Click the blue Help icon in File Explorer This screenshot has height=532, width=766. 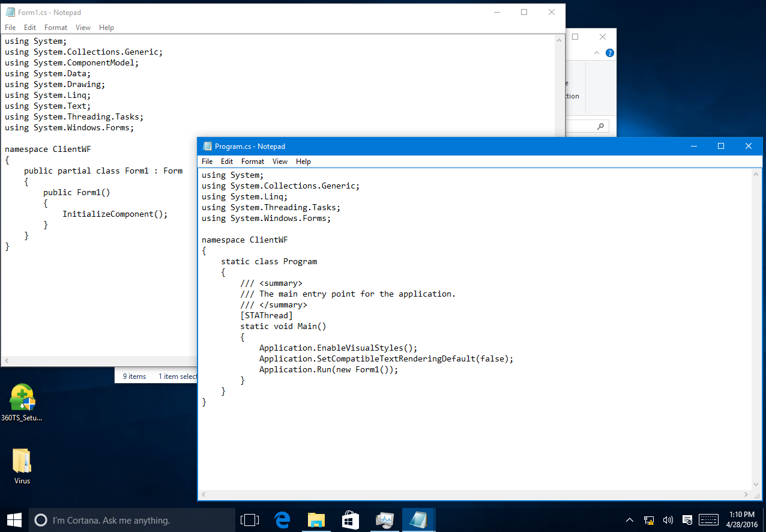(609, 53)
